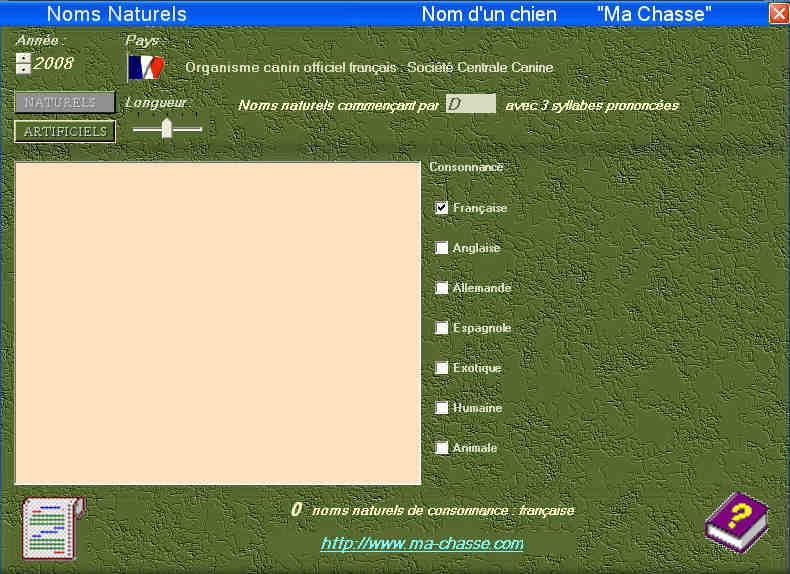The height and width of the screenshot is (574, 790).
Task: Click the Longueur slider handle
Action: pos(167,127)
